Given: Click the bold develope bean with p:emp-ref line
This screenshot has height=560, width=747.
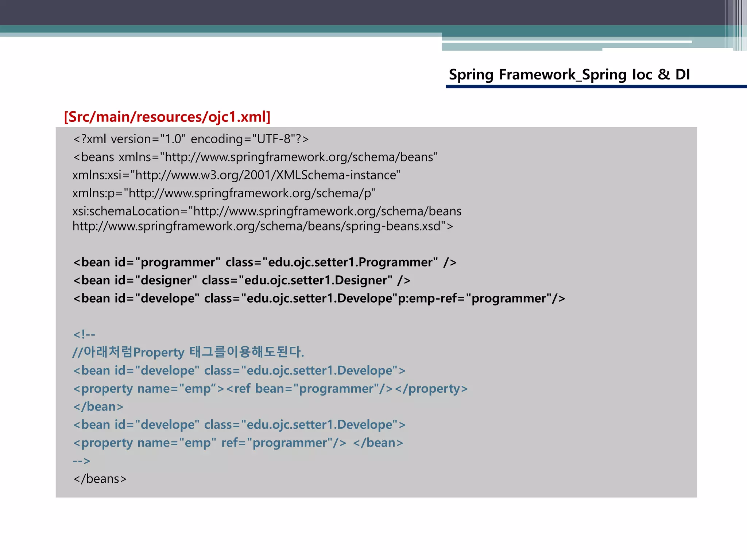Looking at the screenshot, I should coord(319,299).
